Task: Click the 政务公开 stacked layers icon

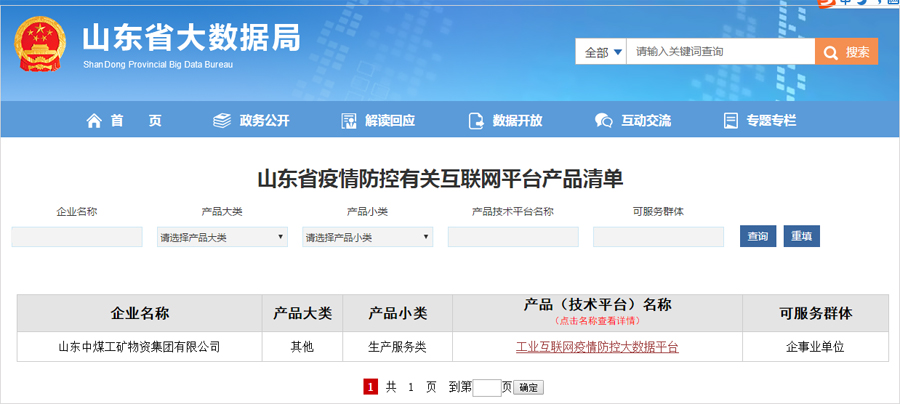Action: 222,120
